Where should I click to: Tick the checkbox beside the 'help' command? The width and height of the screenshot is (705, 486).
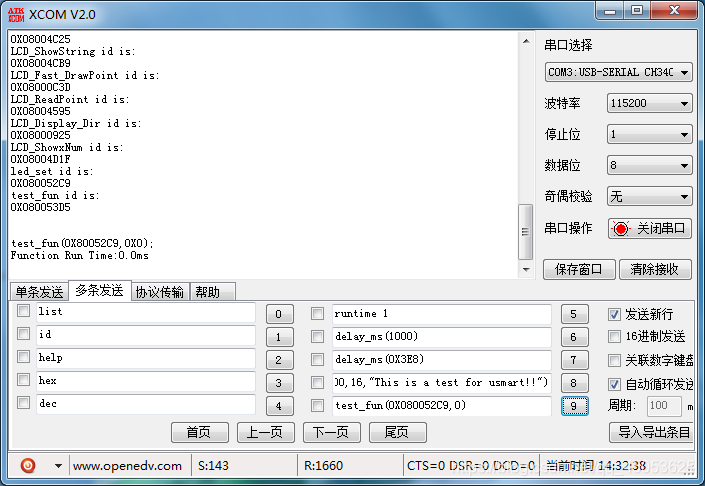[23, 357]
